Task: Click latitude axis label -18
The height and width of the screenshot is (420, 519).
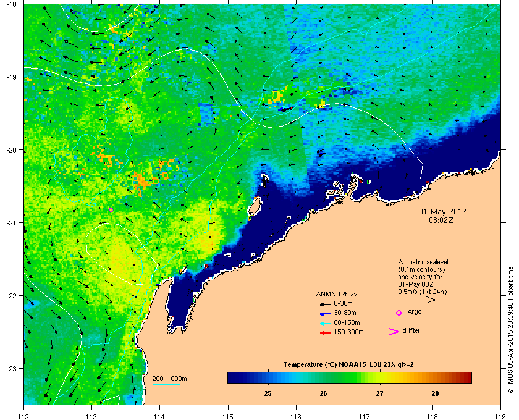Action: point(11,4)
